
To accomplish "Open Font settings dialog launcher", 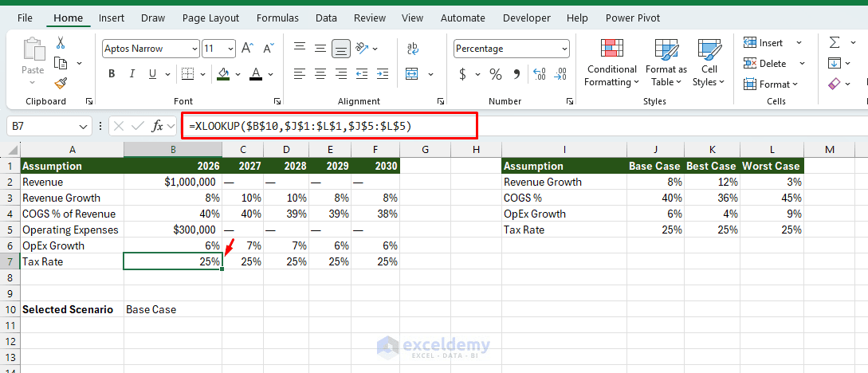I will click(x=277, y=101).
